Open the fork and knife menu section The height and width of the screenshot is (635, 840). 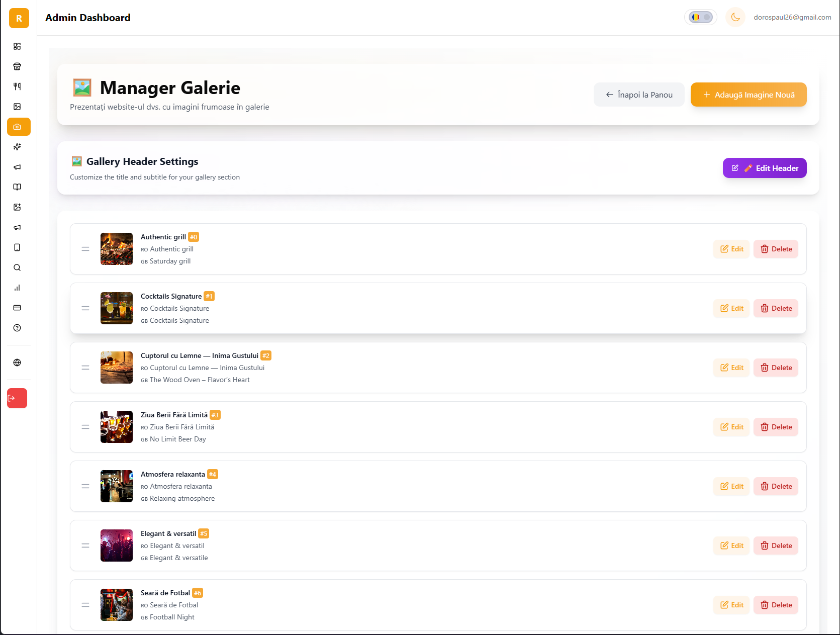17,86
